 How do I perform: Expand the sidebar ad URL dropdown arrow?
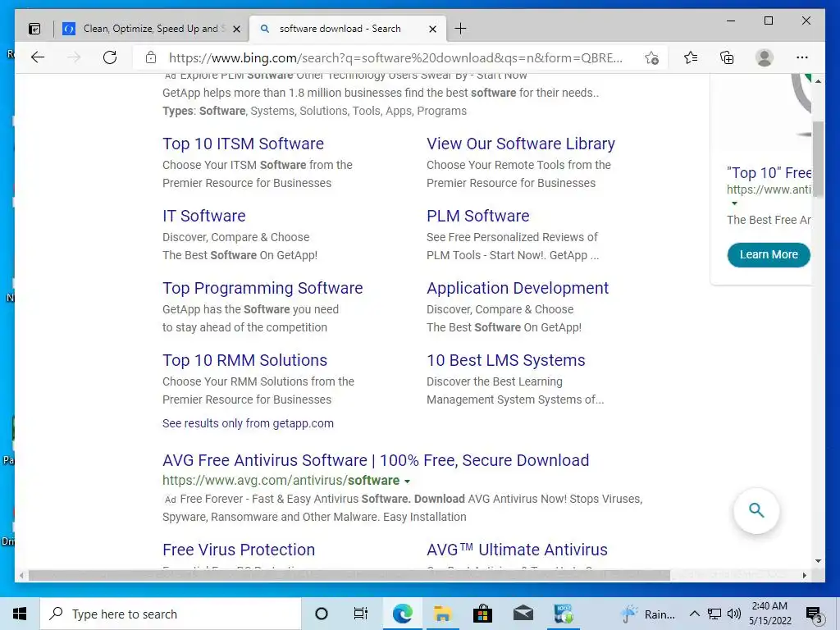734,203
